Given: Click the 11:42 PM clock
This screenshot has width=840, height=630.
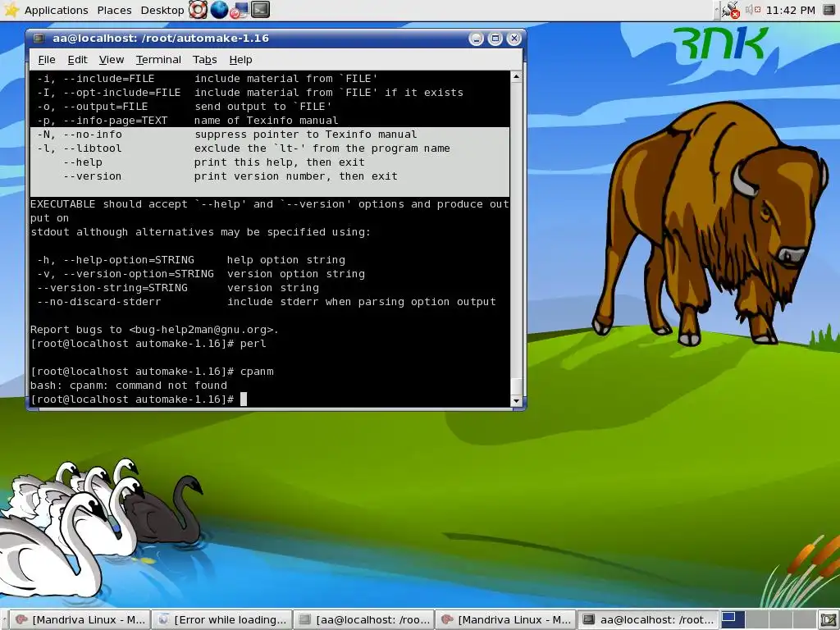Looking at the screenshot, I should point(790,10).
